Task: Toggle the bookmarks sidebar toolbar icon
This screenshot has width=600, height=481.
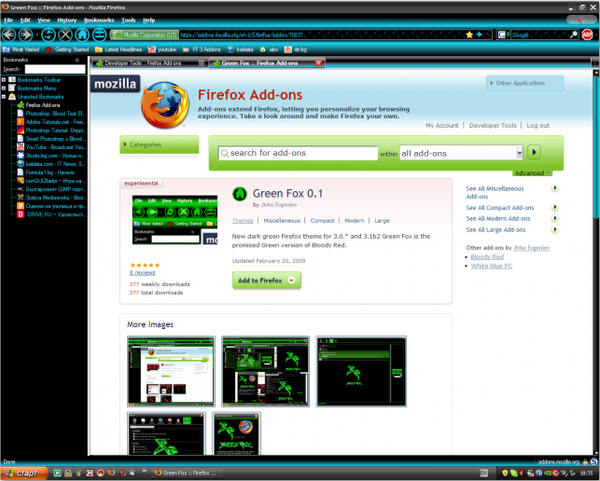Action: click(99, 35)
